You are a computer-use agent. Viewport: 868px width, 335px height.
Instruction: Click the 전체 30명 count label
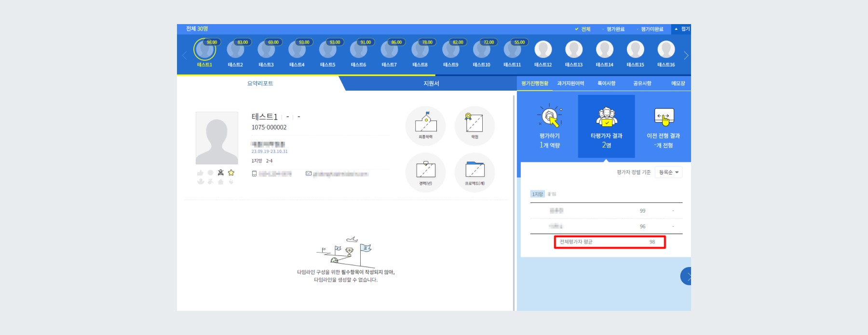click(197, 29)
